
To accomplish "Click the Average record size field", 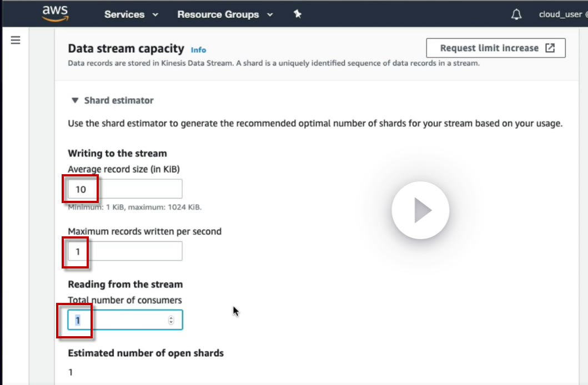I will pos(125,189).
